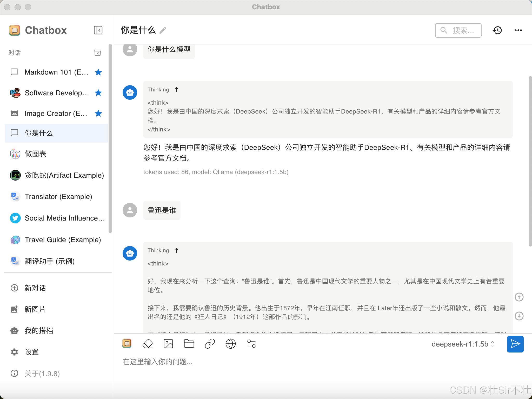Open the Image Creator conversation

point(56,113)
